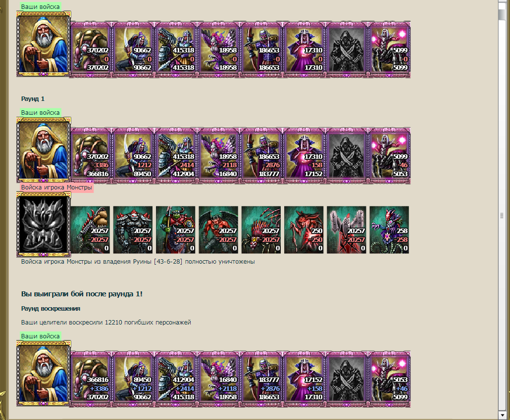Screen dimensions: 510x420
Task: Select monster wizard unit with 250 troops
Action: (x=304, y=230)
